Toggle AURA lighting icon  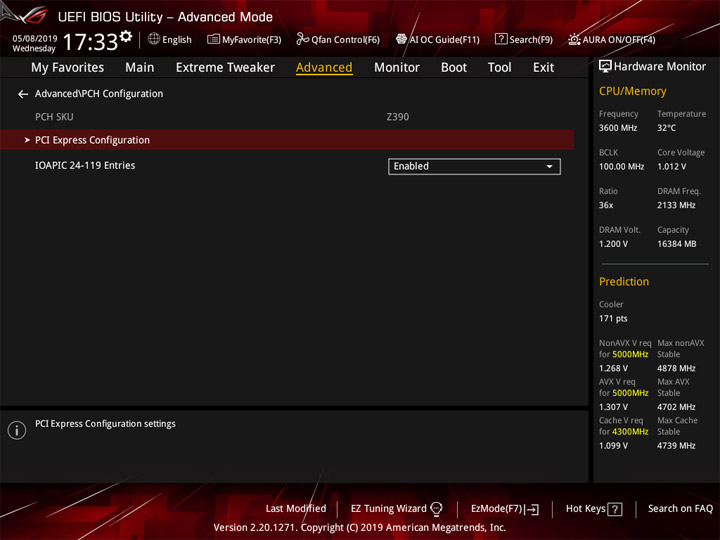(574, 39)
